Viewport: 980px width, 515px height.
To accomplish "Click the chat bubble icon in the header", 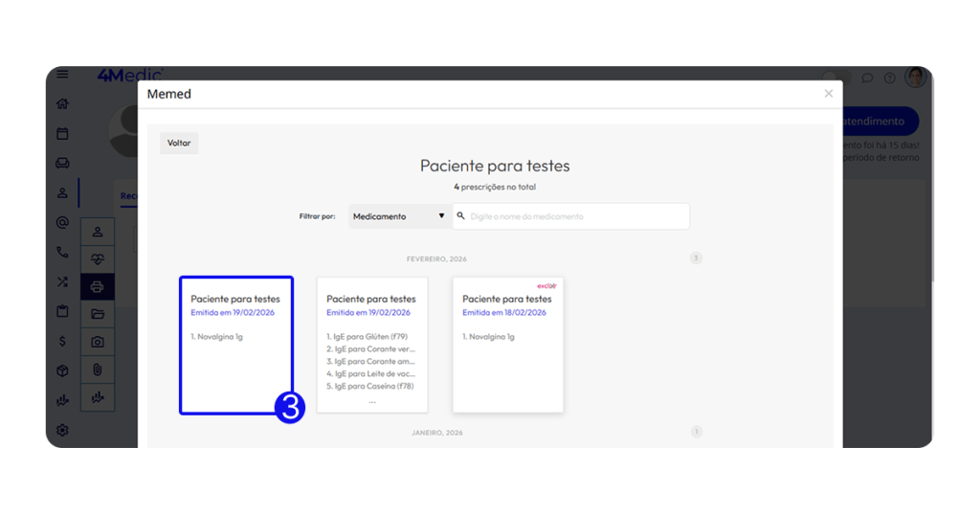I will [x=867, y=78].
